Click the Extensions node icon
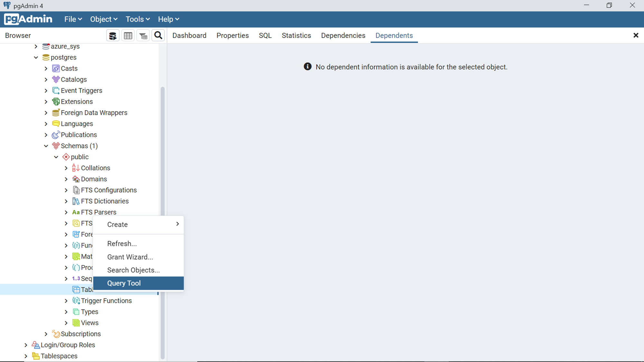 pyautogui.click(x=56, y=102)
